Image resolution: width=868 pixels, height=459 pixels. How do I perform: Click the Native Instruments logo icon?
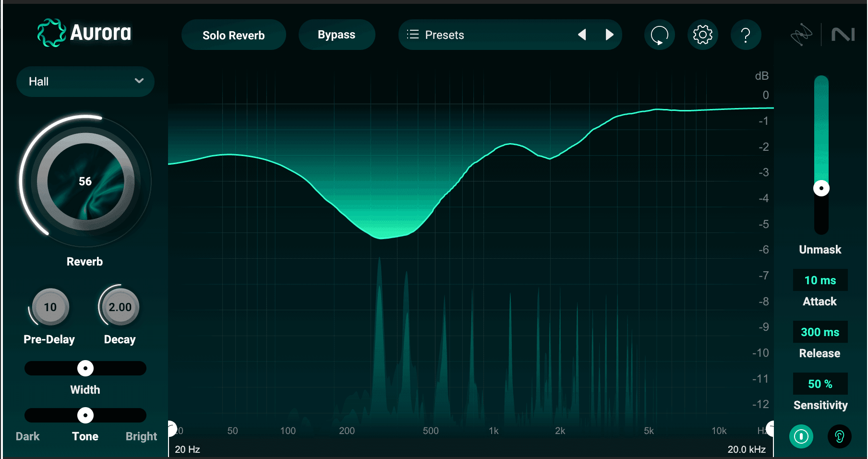843,35
